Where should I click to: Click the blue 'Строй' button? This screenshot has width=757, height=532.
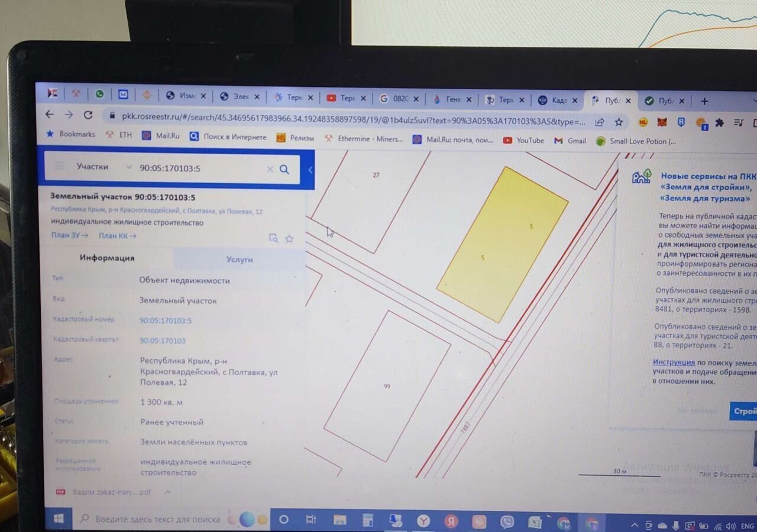pyautogui.click(x=744, y=411)
